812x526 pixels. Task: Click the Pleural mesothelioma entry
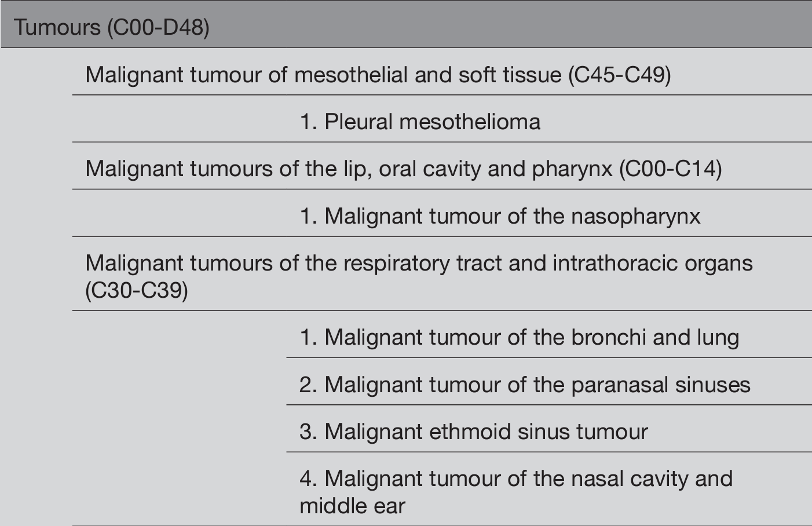click(420, 122)
